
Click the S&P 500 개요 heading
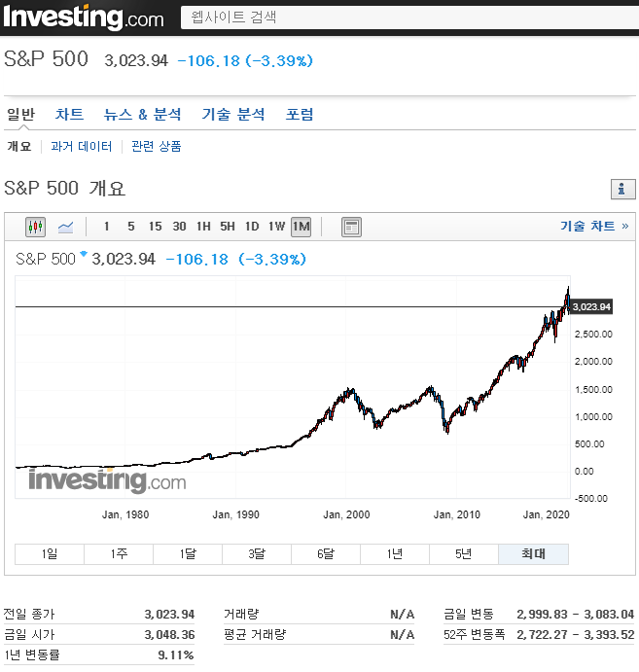pyautogui.click(x=65, y=189)
